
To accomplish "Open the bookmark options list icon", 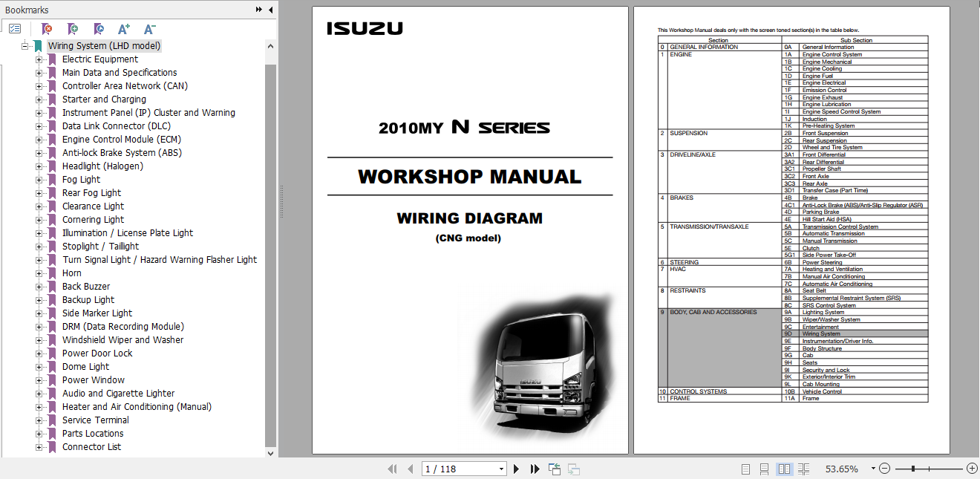I will (x=15, y=29).
